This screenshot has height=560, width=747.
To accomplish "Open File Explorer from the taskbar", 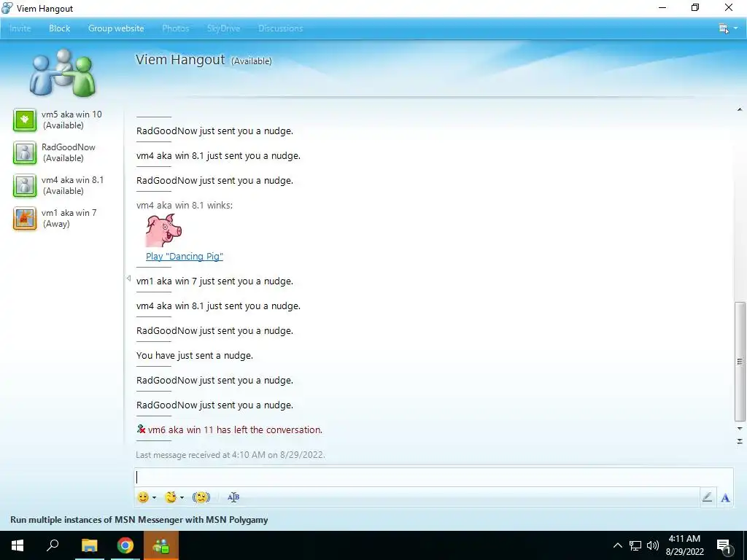I will pos(89,545).
